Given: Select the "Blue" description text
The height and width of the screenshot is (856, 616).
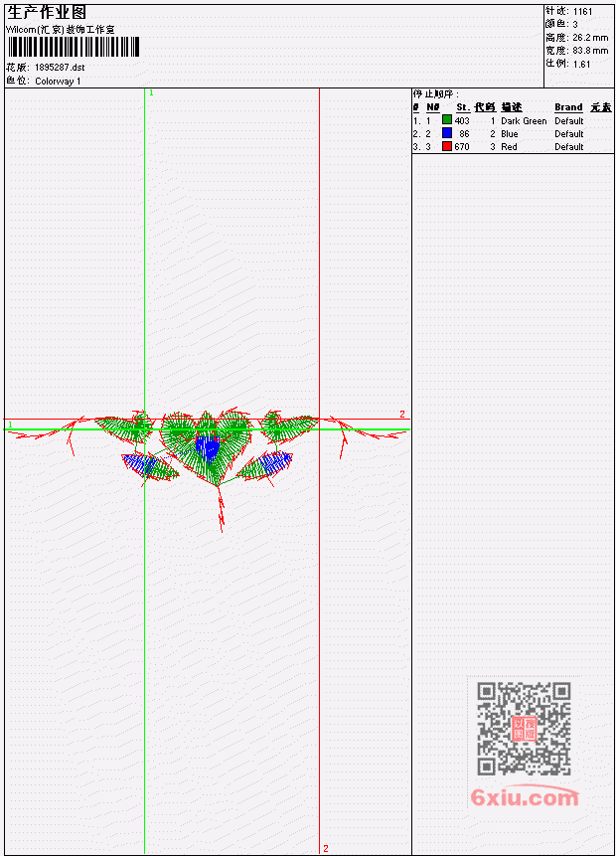Looking at the screenshot, I should (510, 134).
